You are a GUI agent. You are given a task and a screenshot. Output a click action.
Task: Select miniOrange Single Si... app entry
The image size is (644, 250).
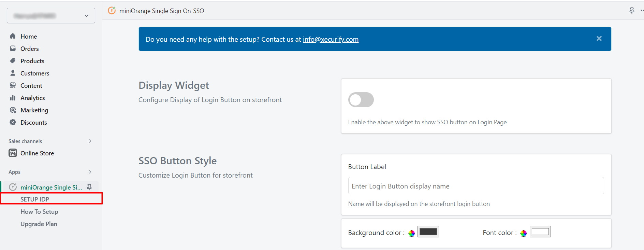51,187
